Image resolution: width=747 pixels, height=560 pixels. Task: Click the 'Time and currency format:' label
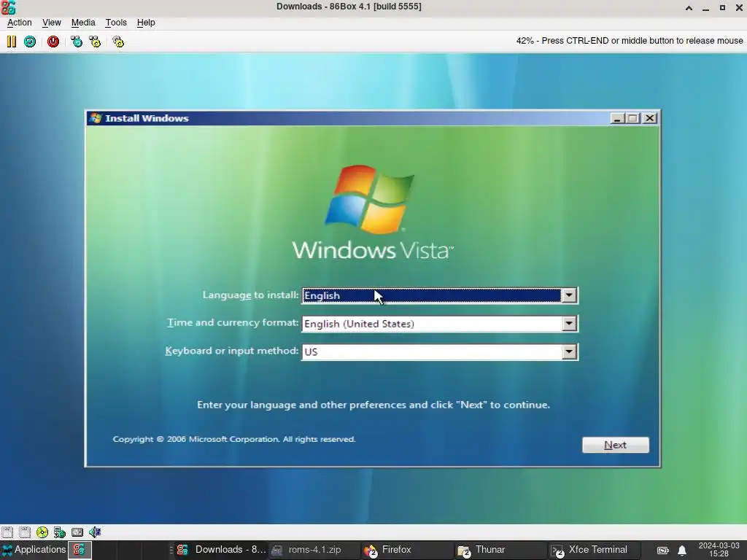point(233,323)
